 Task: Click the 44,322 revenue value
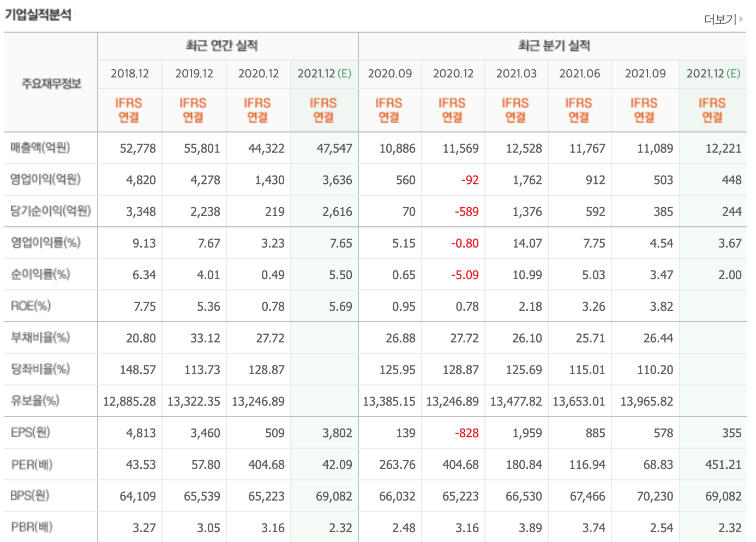coord(266,148)
